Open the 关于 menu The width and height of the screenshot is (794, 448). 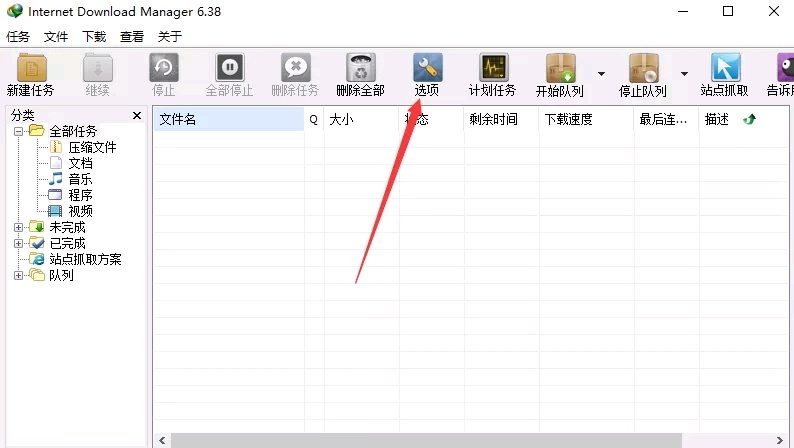tap(170, 36)
